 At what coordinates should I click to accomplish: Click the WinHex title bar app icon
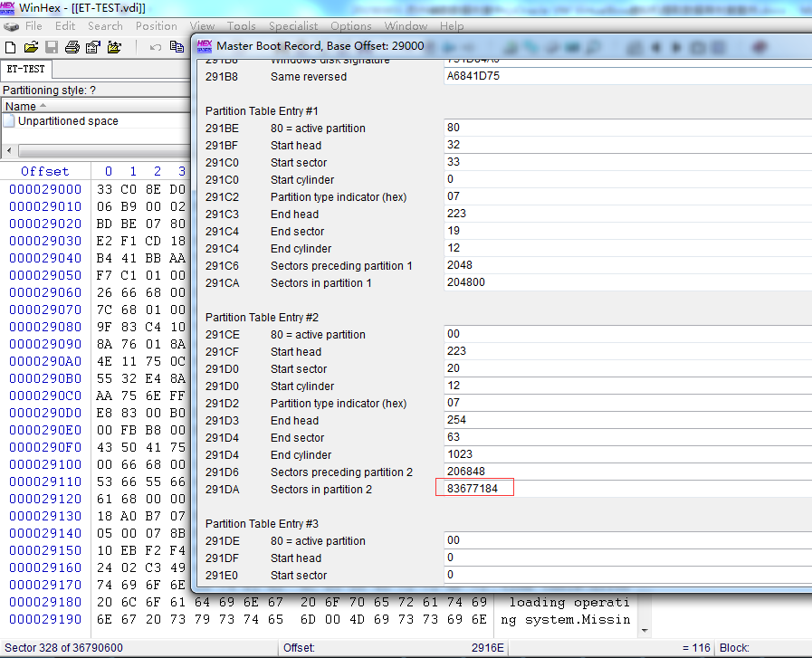7,8
